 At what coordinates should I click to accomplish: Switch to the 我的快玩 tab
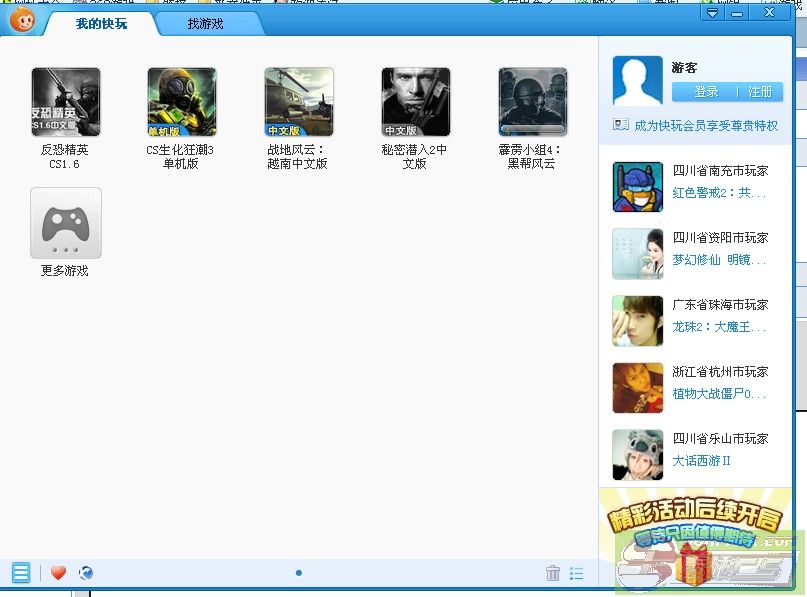pyautogui.click(x=101, y=23)
